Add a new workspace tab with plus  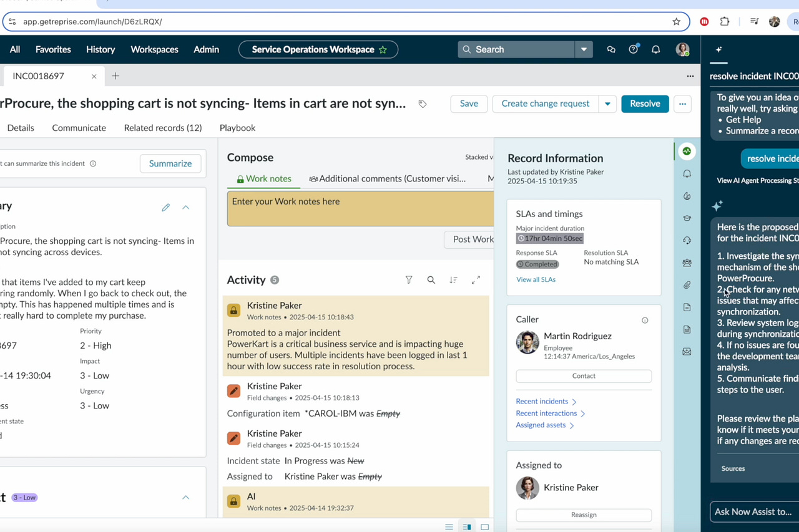tap(115, 76)
